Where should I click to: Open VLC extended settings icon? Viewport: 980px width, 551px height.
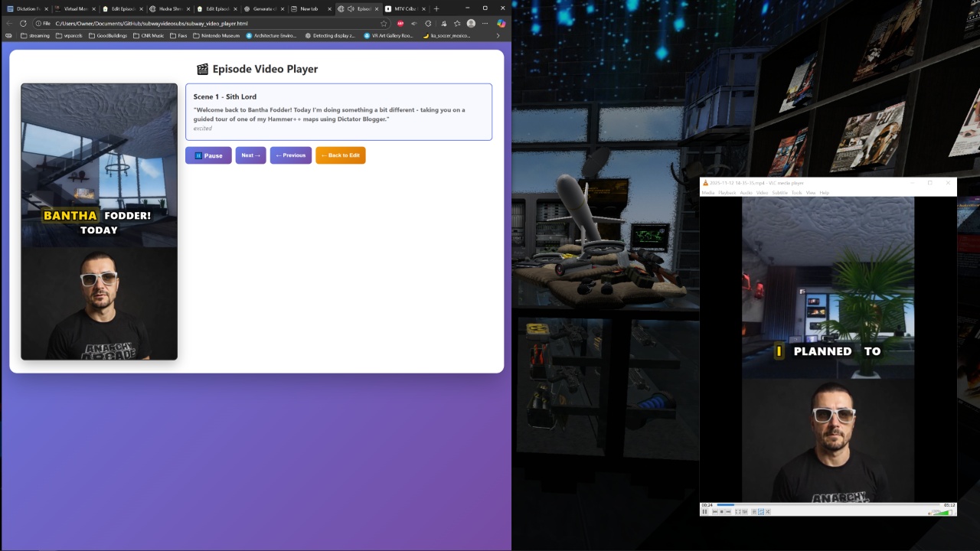[745, 512]
